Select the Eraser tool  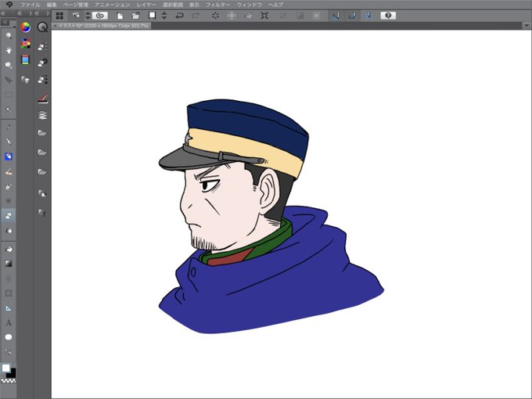9,216
